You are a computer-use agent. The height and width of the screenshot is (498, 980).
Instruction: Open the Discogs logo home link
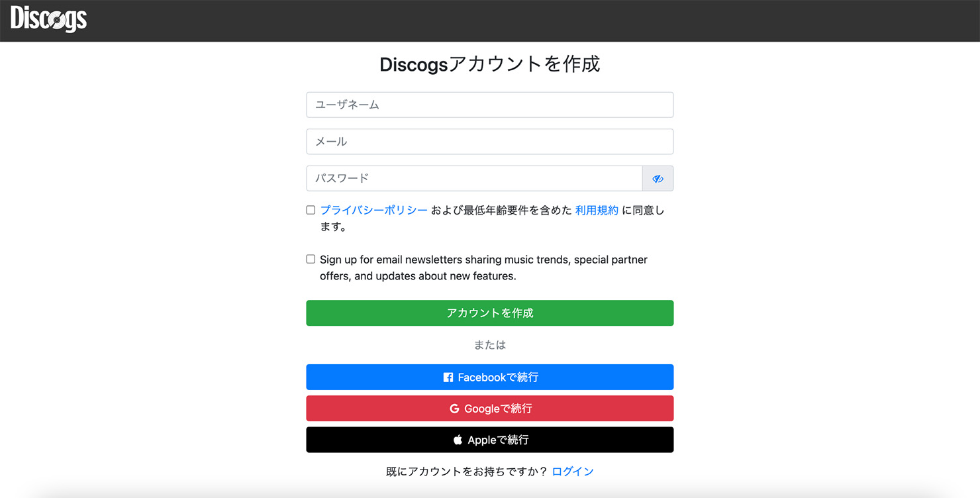(x=48, y=19)
